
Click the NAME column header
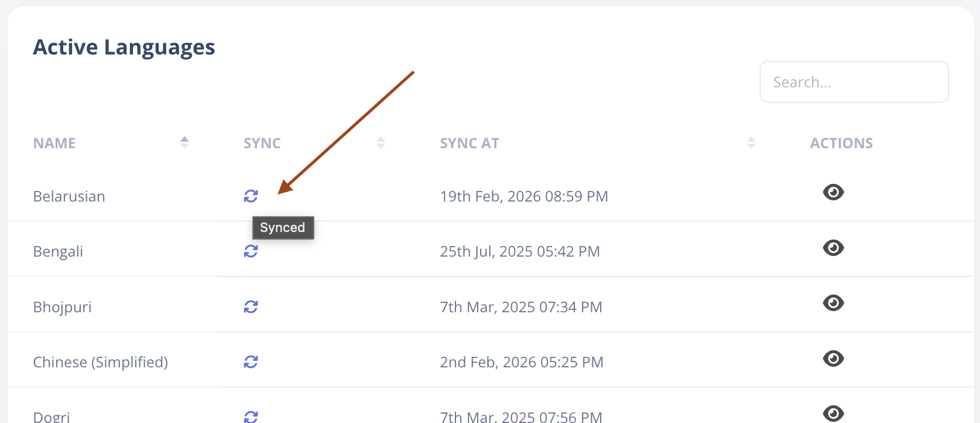(x=54, y=144)
